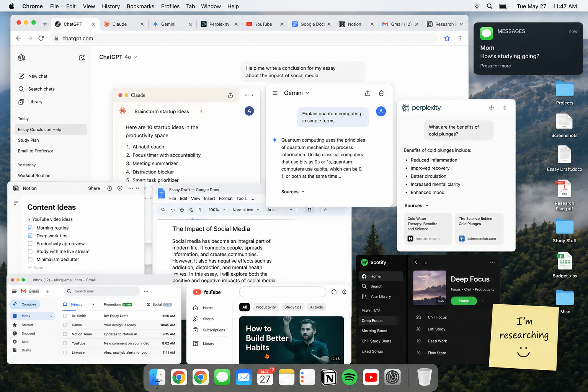
Task: Uncheck Deep work tips in Notion
Action: [30, 236]
